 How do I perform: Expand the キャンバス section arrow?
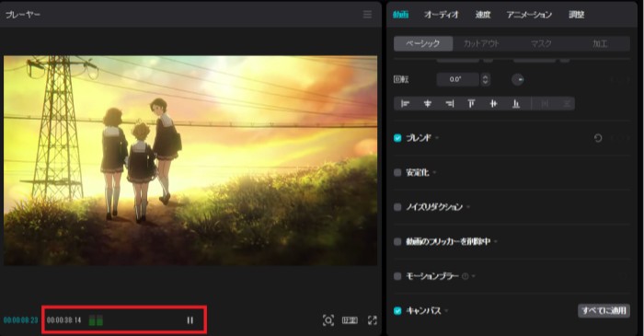[x=446, y=310]
